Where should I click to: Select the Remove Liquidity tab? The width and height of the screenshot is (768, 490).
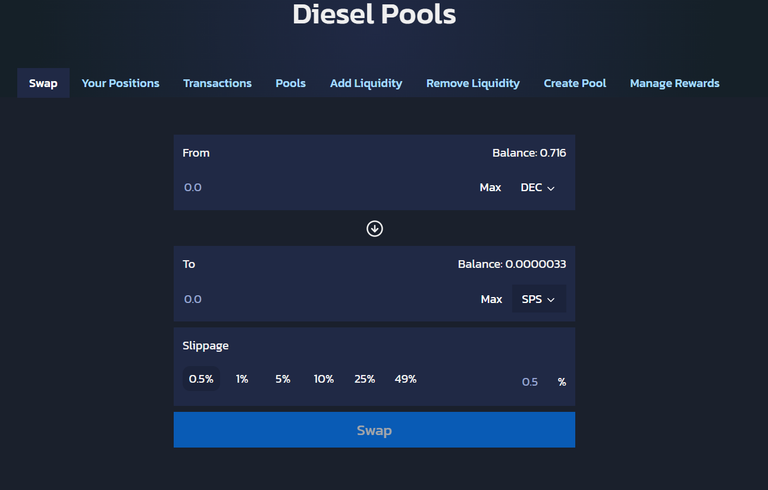(473, 83)
